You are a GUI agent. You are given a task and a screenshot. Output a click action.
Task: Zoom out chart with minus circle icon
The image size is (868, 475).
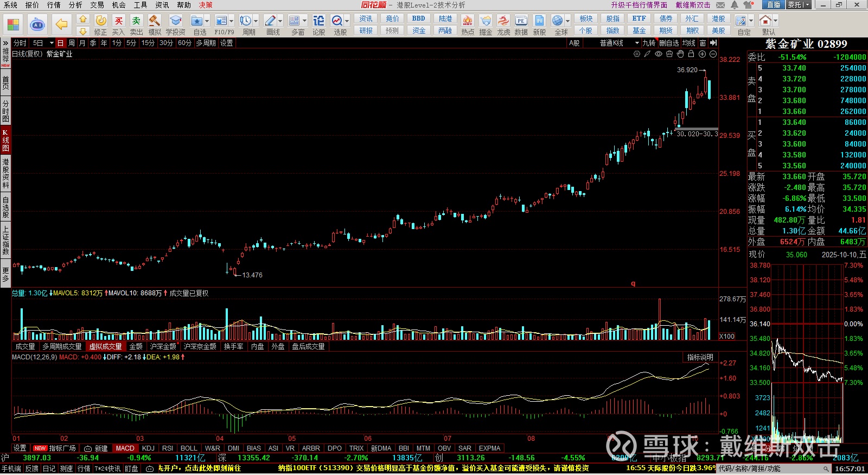click(713, 54)
